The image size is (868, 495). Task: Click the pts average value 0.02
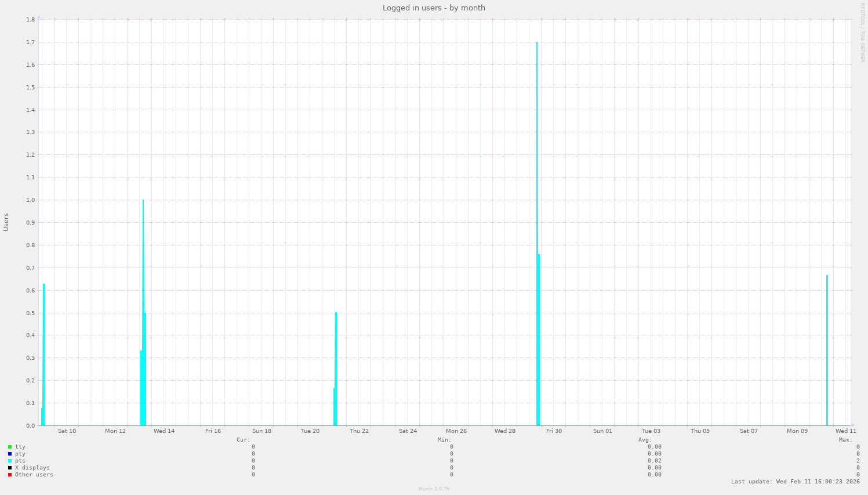coord(654,461)
